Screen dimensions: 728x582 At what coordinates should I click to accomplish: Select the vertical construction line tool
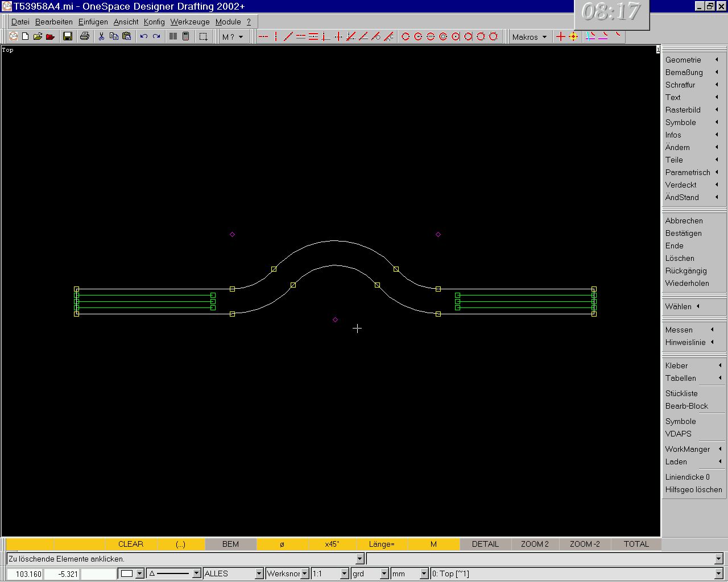pyautogui.click(x=276, y=36)
